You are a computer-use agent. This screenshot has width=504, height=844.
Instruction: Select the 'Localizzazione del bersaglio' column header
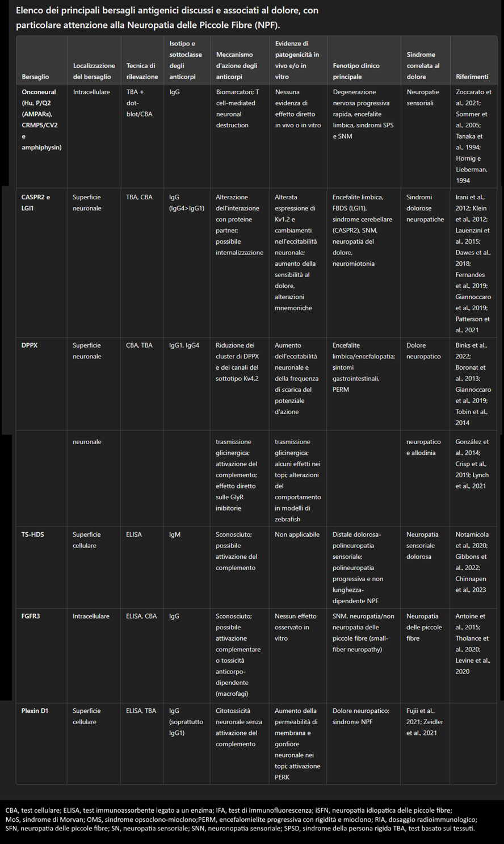click(94, 71)
